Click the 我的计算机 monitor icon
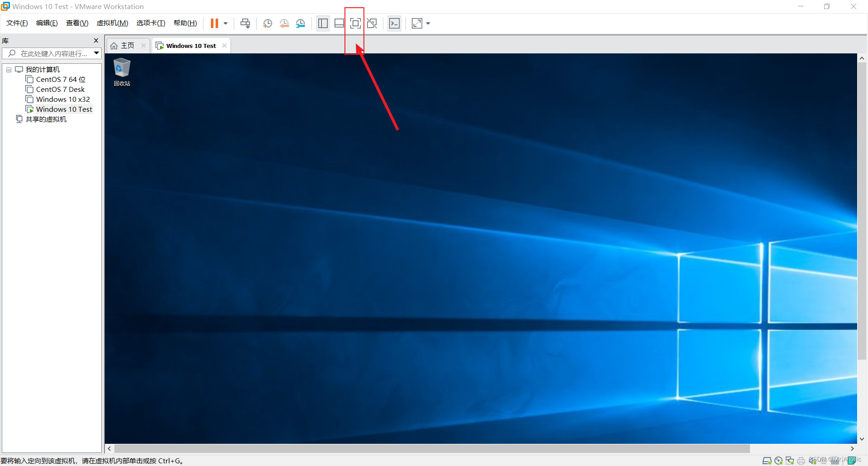Screen dimensions: 868x466 click(x=19, y=70)
